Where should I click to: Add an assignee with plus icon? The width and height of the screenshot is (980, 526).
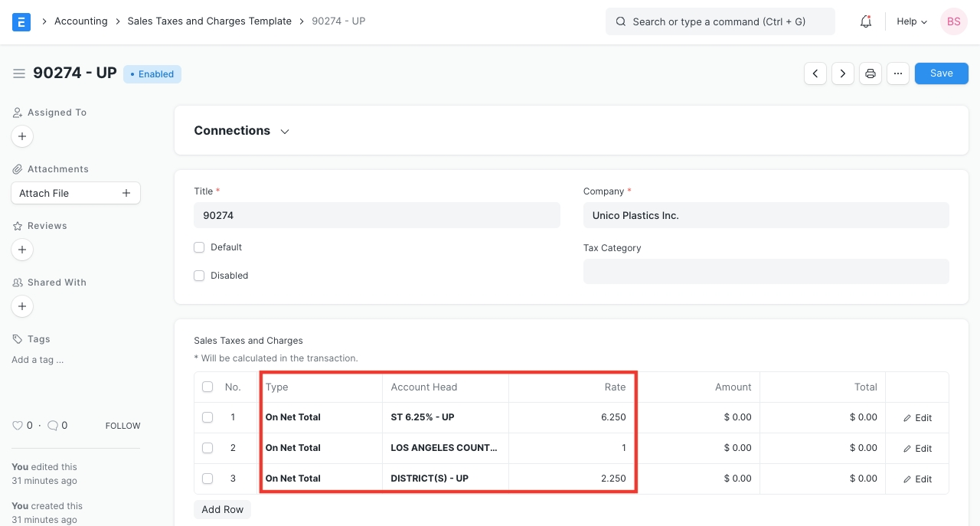click(22, 136)
